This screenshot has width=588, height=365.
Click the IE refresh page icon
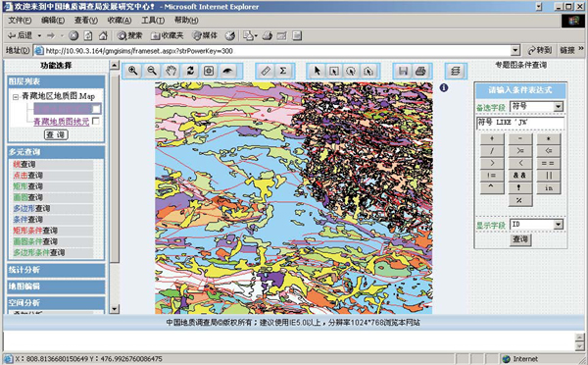pyautogui.click(x=88, y=35)
